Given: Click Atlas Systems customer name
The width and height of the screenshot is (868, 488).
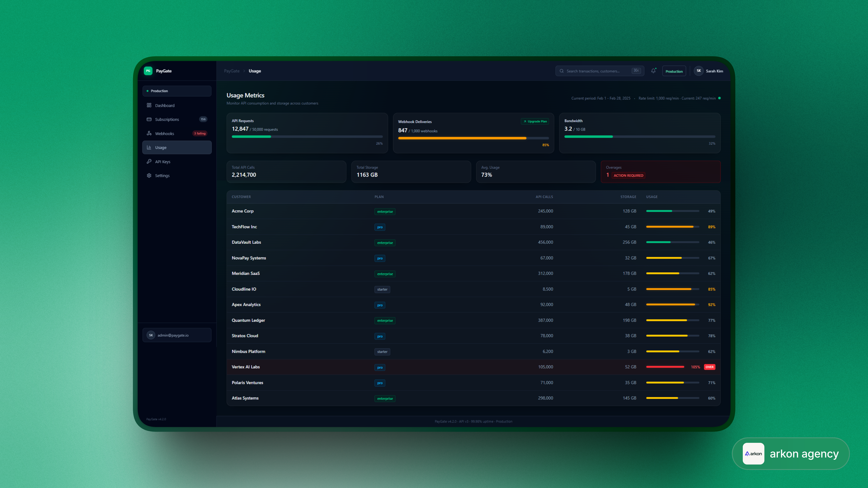Looking at the screenshot, I should pos(245,398).
